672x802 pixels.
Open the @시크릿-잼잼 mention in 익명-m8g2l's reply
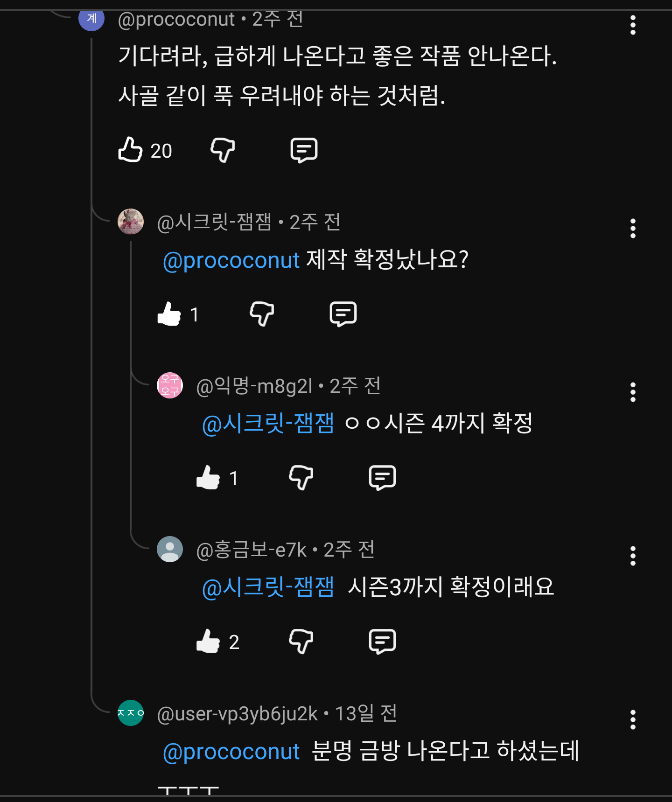pos(268,424)
